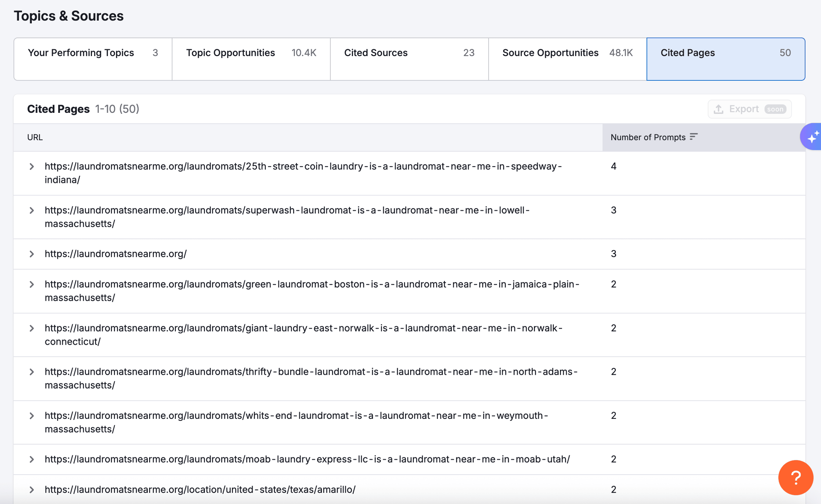The image size is (821, 504).
Task: Go to Source Opportunities tab
Action: point(567,59)
